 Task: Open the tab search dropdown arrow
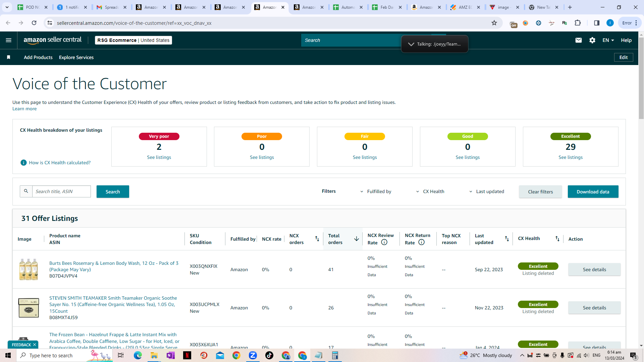(7, 7)
